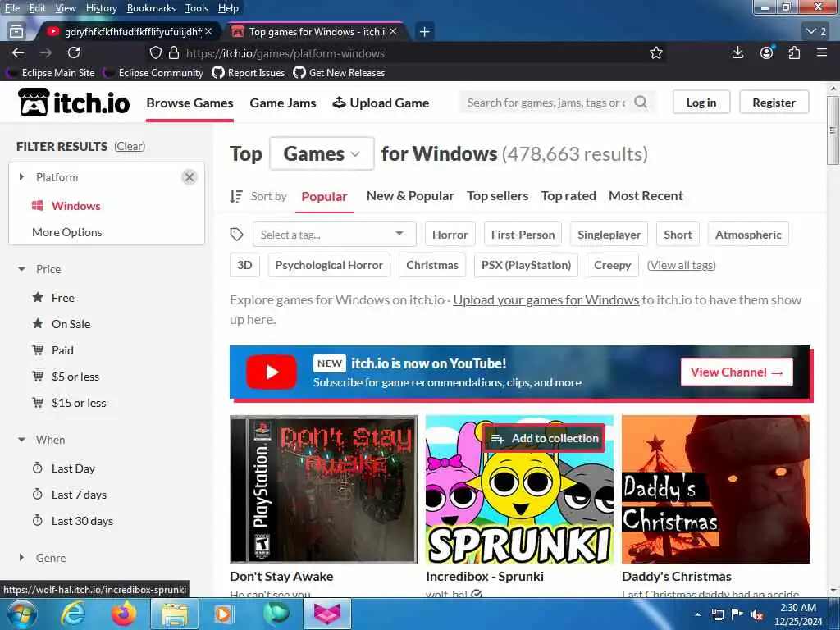Click the Register button
The width and height of the screenshot is (840, 630).
pos(774,103)
